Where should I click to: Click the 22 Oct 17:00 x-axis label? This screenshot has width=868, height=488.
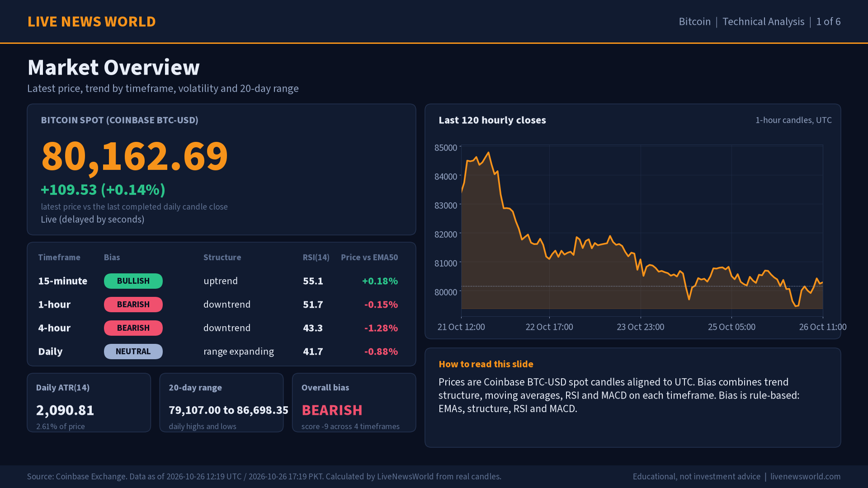pos(549,327)
